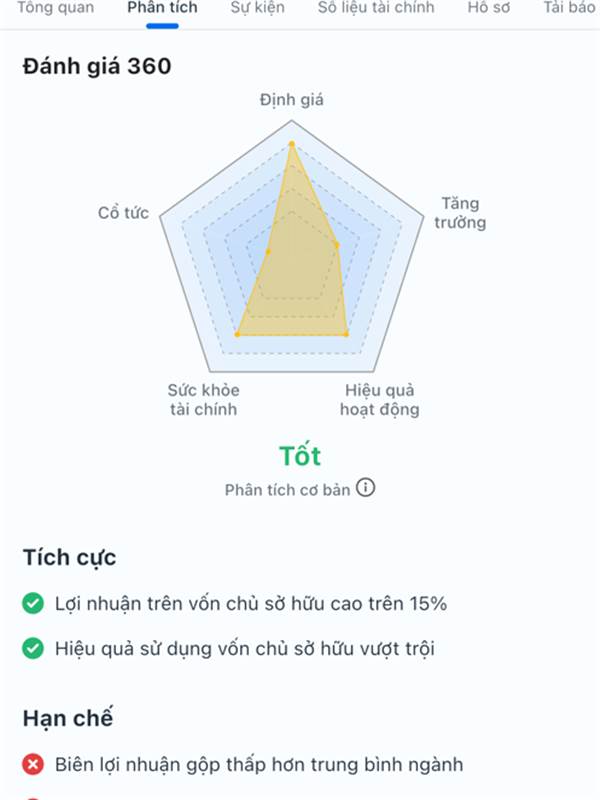Click red X icon for Biên lợi nhuận gộp
This screenshot has height=800, width=600.
[x=33, y=764]
